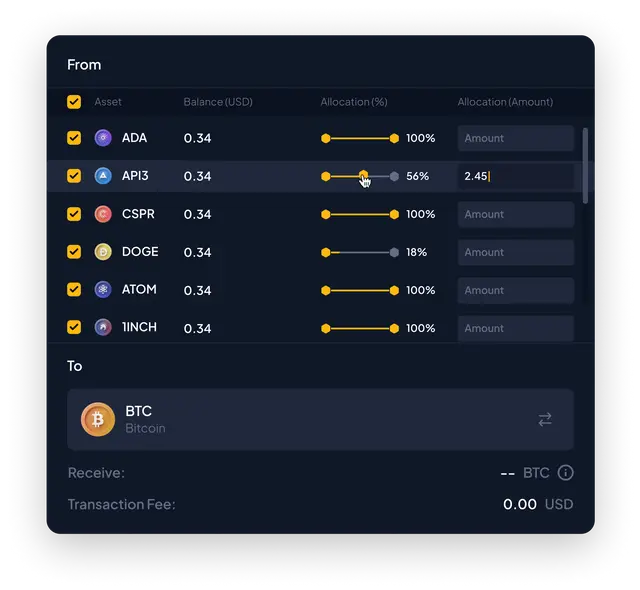
Task: Click the API3 allocation slider end point
Action: [394, 176]
